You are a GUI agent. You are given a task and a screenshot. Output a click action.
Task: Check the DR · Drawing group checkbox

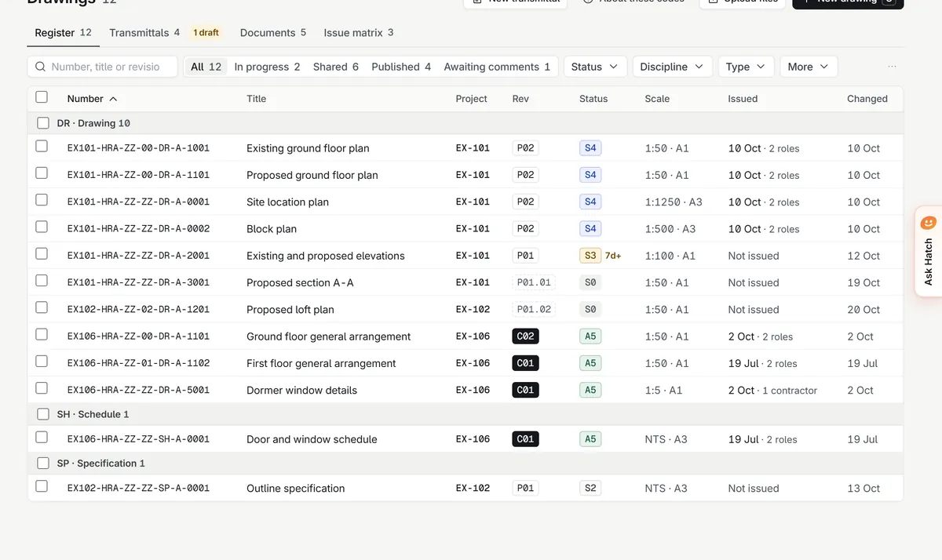[43, 123]
